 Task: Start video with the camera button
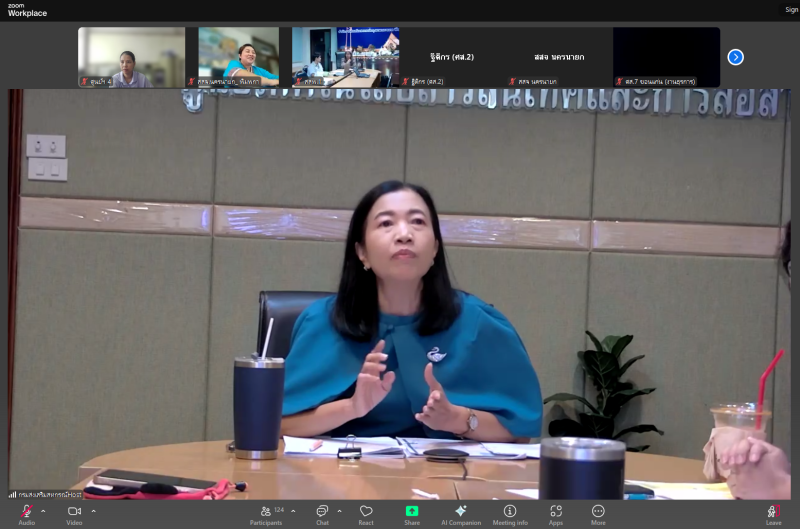point(74,512)
